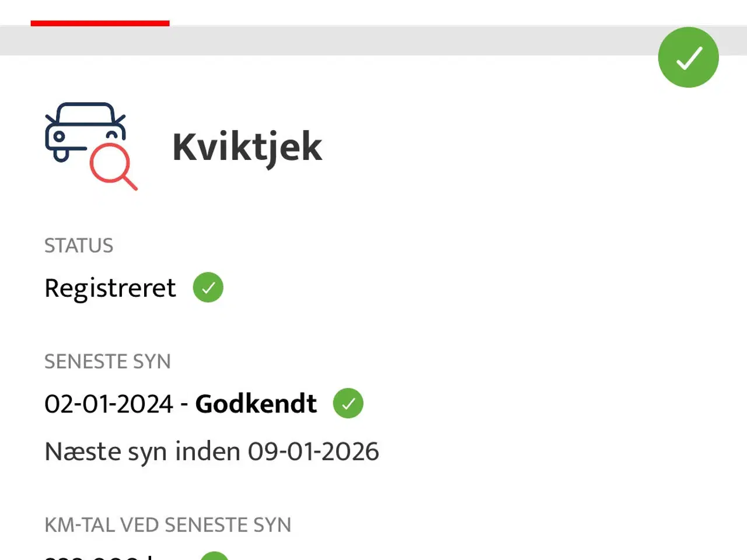747x560 pixels.
Task: Click the Kviktjek heading
Action: [247, 147]
